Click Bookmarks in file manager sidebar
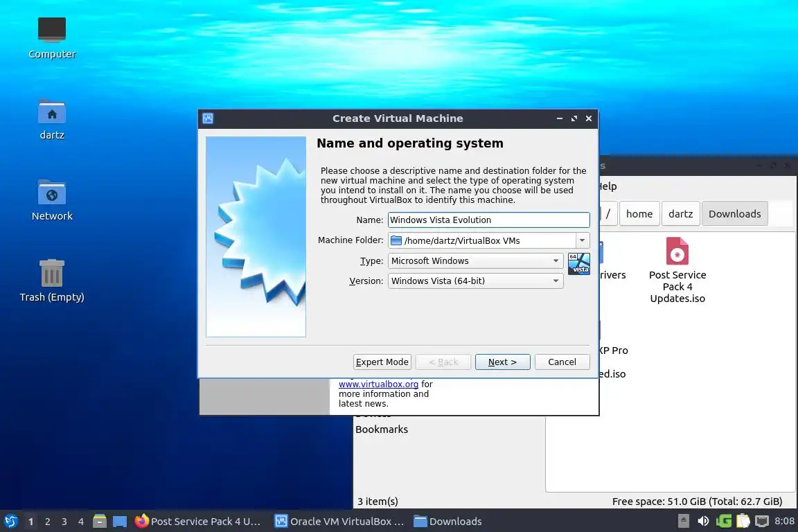 pos(382,429)
